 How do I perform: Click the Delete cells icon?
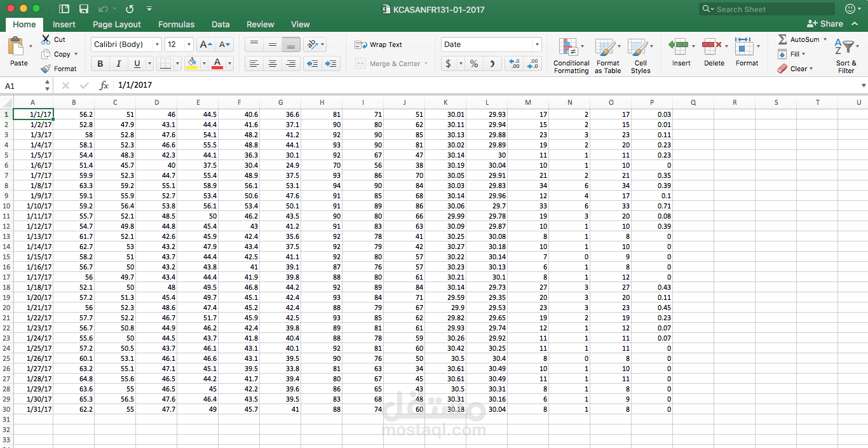click(712, 46)
